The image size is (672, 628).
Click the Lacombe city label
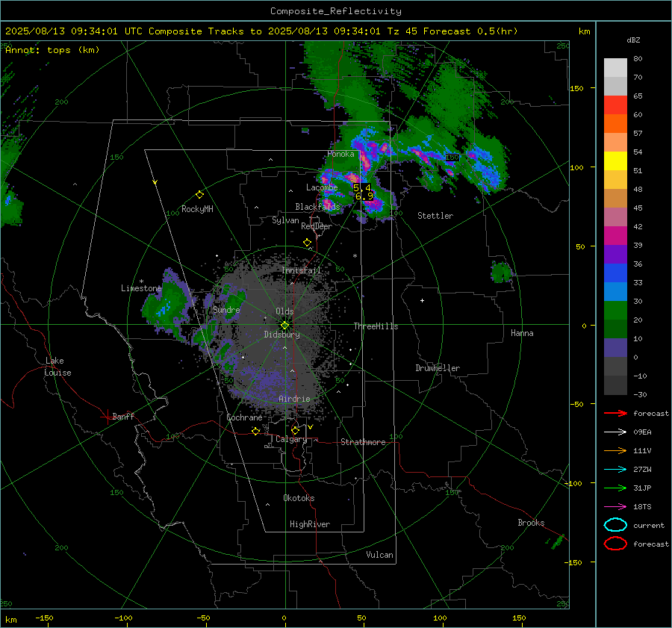(x=322, y=187)
